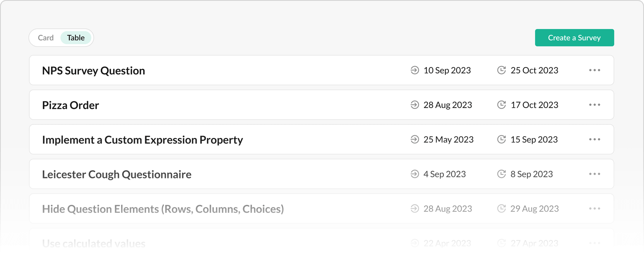This screenshot has width=644, height=253.
Task: Toggle the view switcher pill control
Action: point(61,37)
